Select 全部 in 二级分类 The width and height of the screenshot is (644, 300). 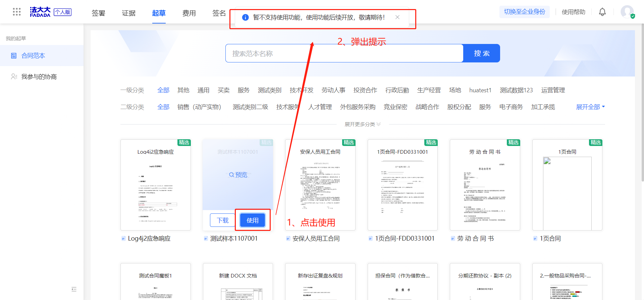(163, 107)
